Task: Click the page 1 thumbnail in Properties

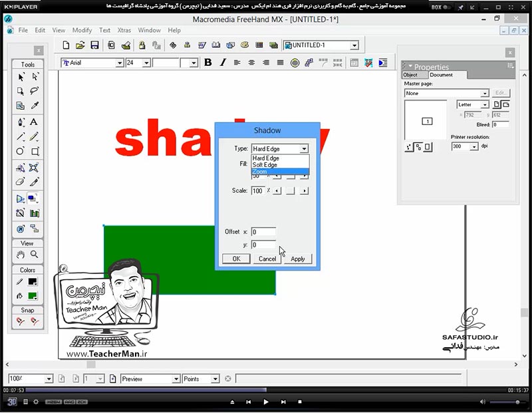Action: (x=427, y=122)
